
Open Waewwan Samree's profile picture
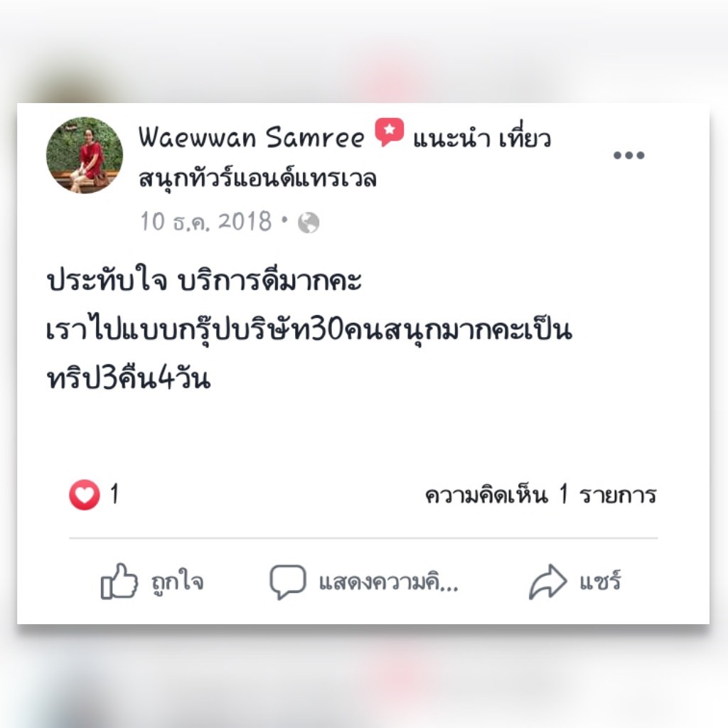click(x=85, y=155)
